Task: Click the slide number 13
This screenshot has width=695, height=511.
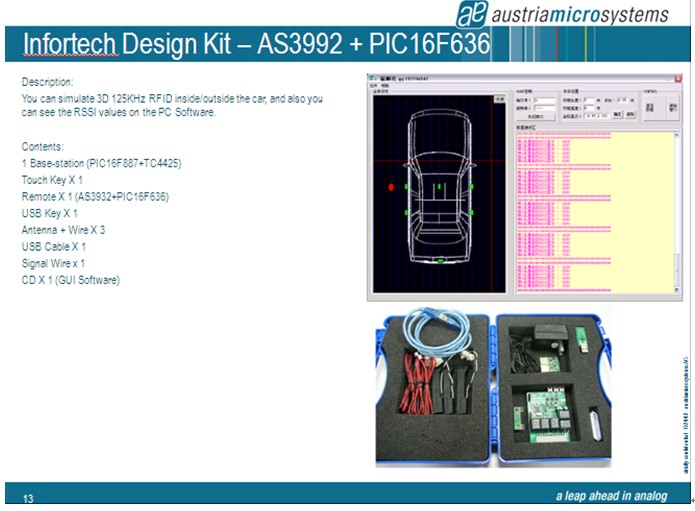Action: [x=28, y=498]
